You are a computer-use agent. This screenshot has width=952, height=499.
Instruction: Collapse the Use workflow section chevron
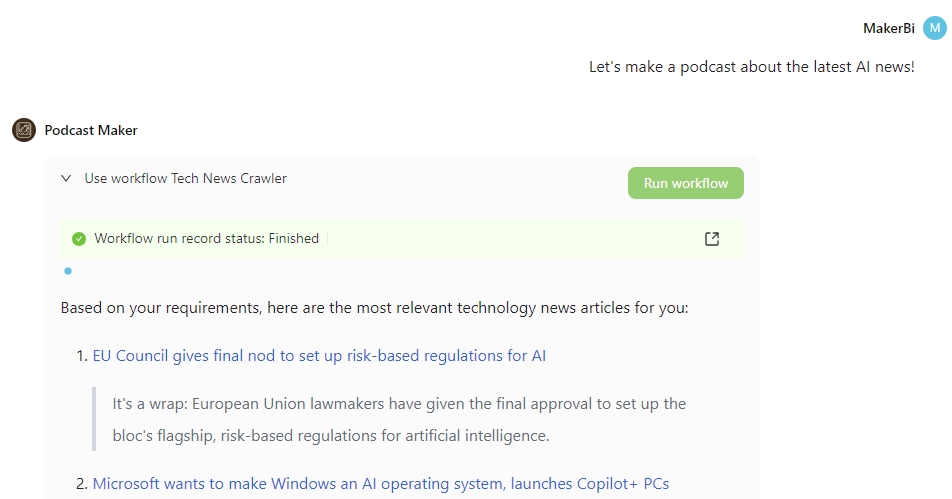pyautogui.click(x=66, y=179)
